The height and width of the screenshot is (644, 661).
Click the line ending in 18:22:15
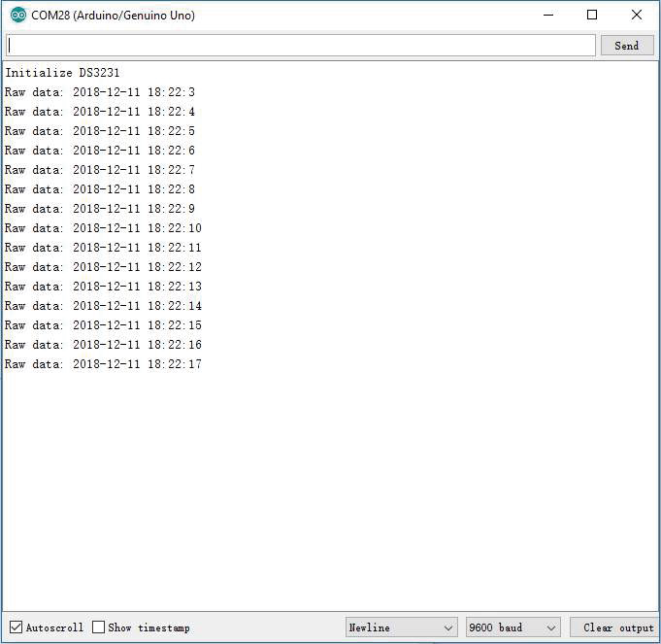pyautogui.click(x=103, y=324)
